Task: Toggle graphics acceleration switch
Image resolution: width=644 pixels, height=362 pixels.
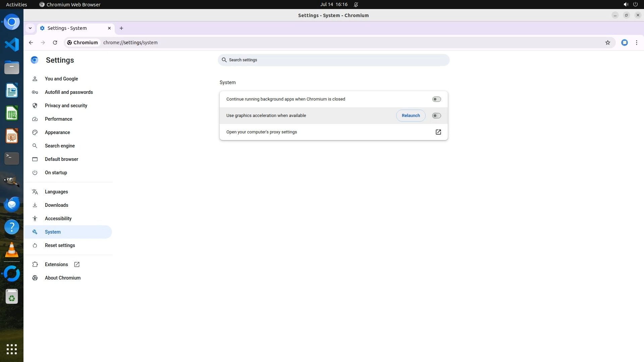Action: coord(436,116)
